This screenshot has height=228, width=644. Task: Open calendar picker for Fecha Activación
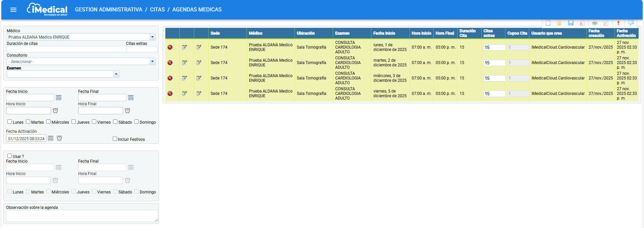click(51, 138)
